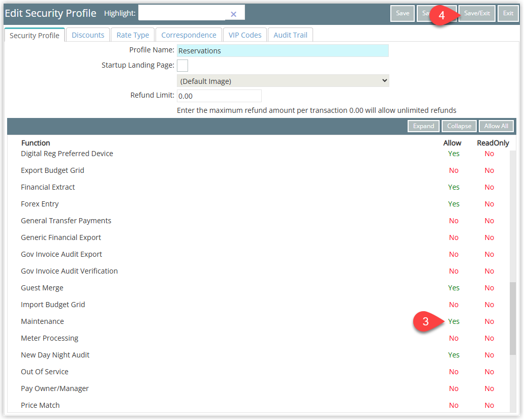Toggle Allow for Financial Extract
Image resolution: width=524 pixels, height=420 pixels.
pos(453,187)
